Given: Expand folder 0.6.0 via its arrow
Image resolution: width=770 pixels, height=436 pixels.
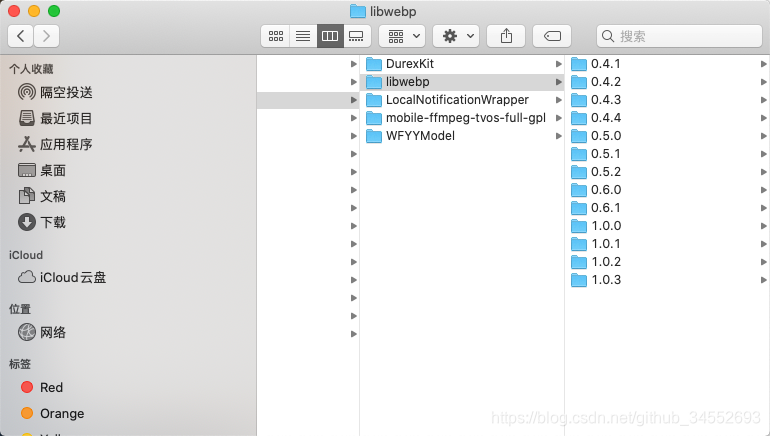Looking at the screenshot, I should 763,190.
